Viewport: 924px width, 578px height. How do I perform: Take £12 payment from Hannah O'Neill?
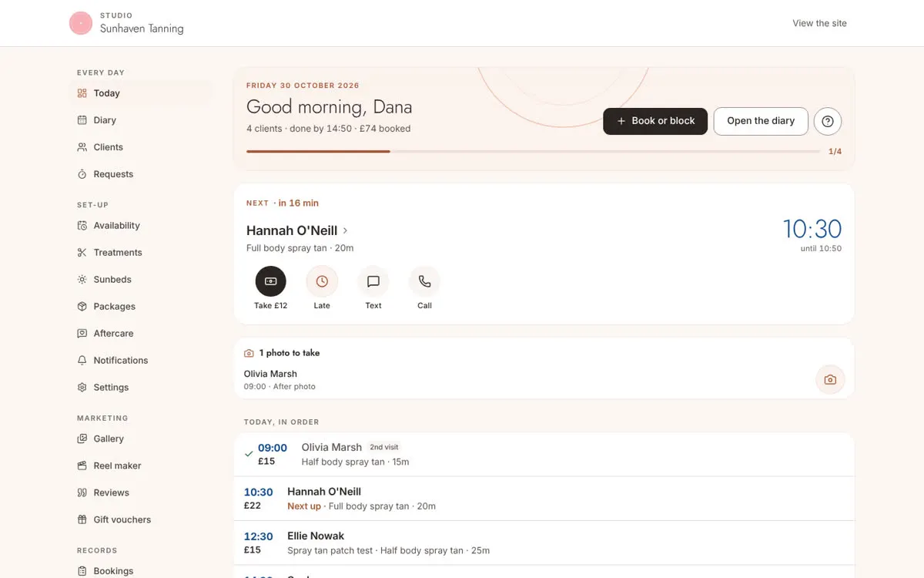270,281
